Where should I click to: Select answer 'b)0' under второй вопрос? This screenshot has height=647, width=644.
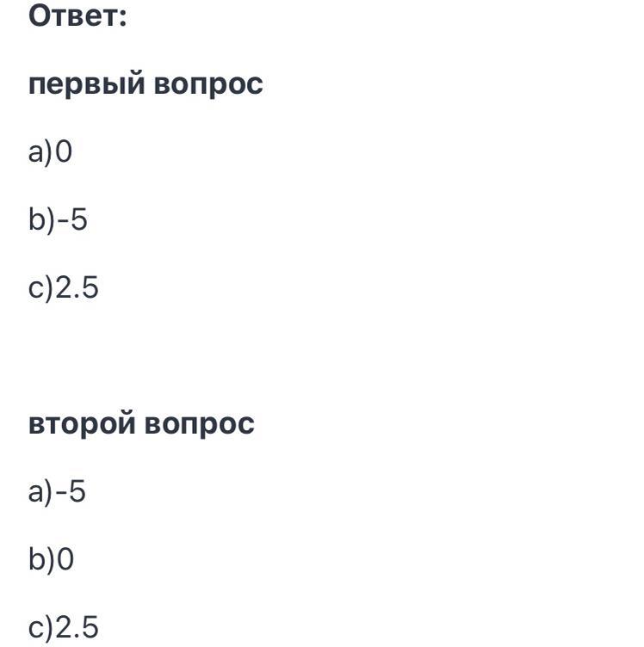[x=51, y=559]
